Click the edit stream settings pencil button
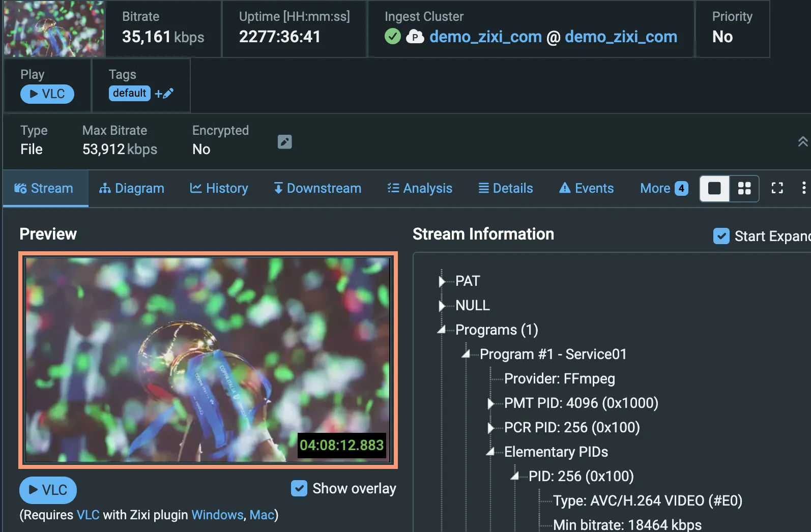The height and width of the screenshot is (532, 811). click(x=285, y=142)
